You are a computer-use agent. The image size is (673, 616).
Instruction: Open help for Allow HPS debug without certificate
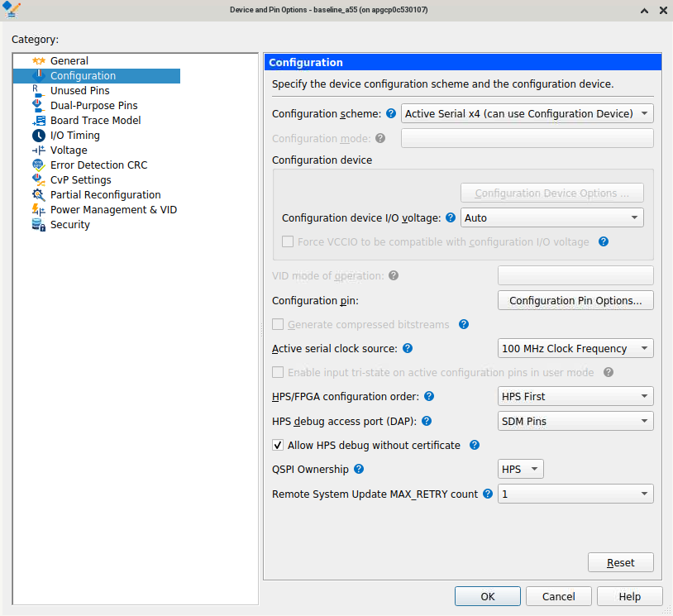475,445
